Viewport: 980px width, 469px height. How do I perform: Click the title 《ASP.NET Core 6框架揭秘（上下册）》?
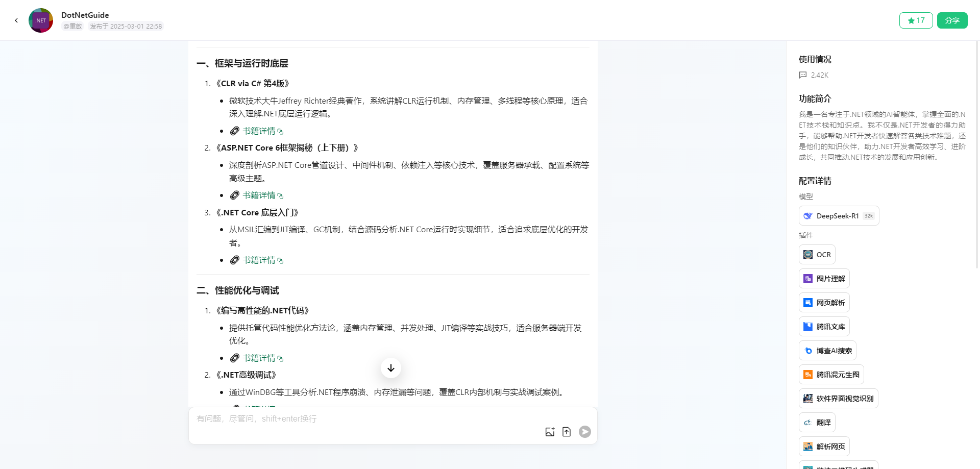tap(287, 148)
